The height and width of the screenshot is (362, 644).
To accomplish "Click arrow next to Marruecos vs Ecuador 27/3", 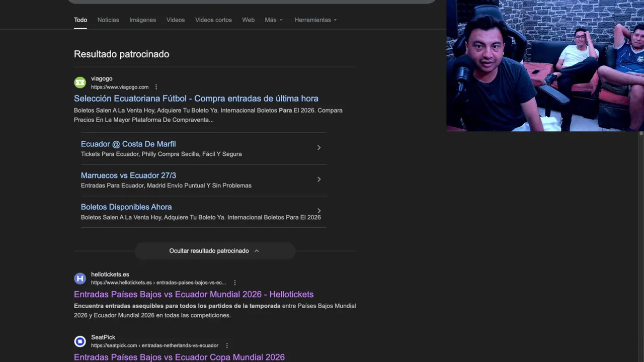I will pyautogui.click(x=318, y=179).
